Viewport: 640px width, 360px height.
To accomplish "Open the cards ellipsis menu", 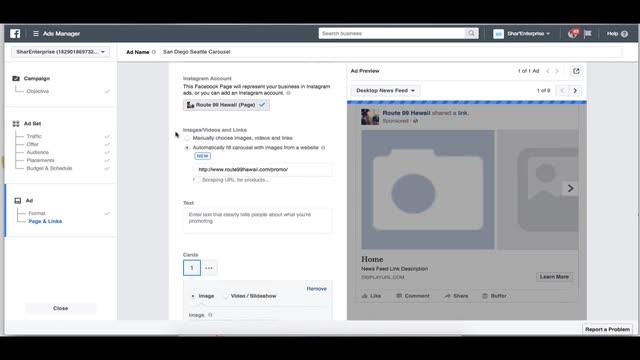I will point(209,268).
